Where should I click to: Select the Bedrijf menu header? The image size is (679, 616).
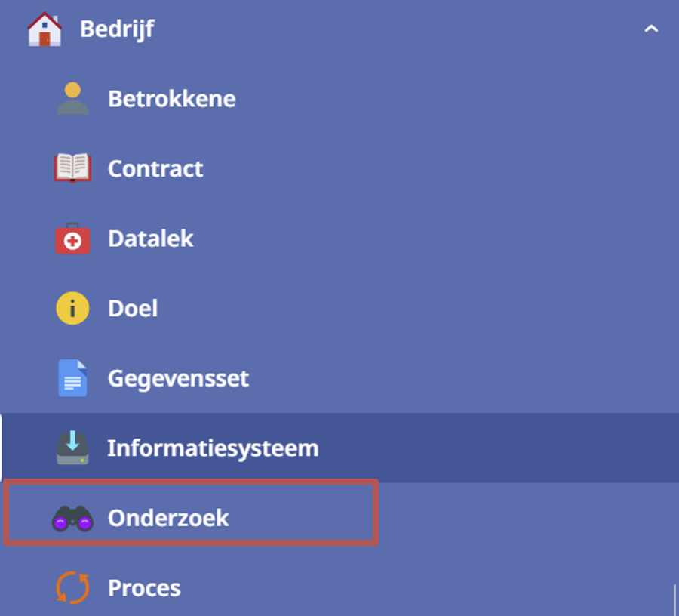point(339,29)
